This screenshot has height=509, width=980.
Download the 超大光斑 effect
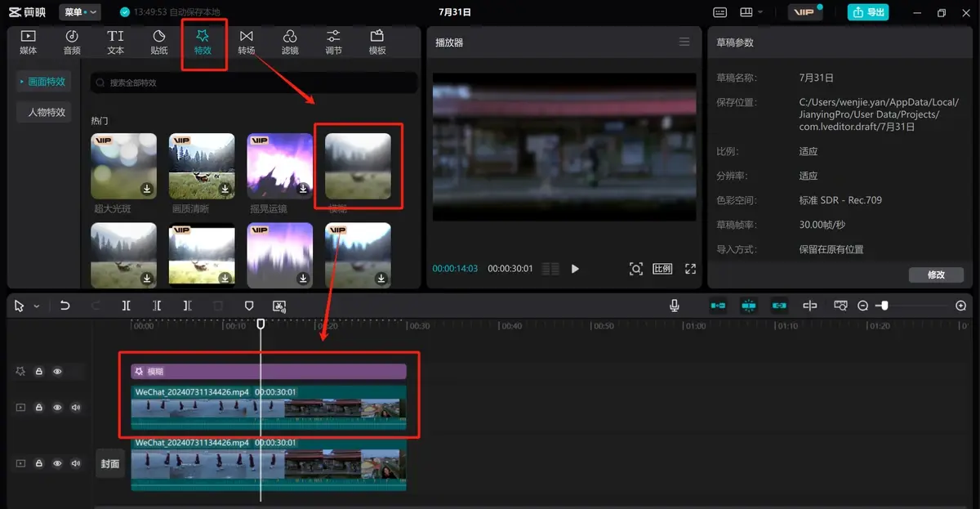(x=147, y=189)
